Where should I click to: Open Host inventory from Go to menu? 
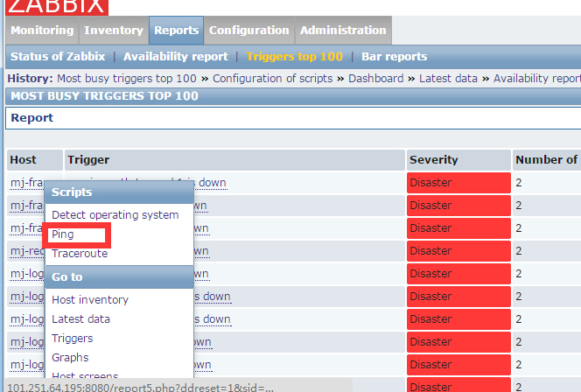click(x=90, y=300)
